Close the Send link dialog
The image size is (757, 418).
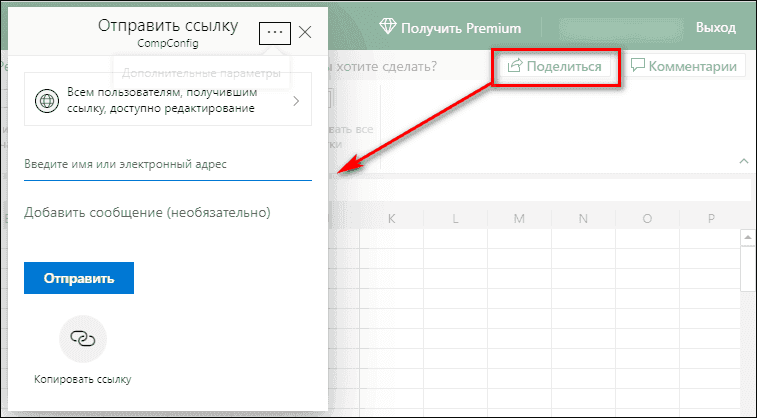click(x=305, y=32)
